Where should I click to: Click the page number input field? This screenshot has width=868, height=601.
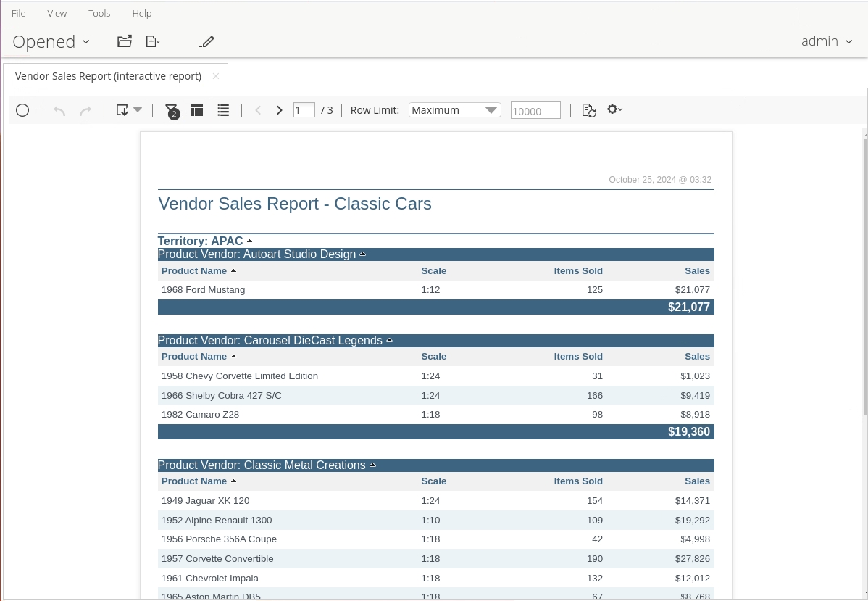(x=304, y=110)
